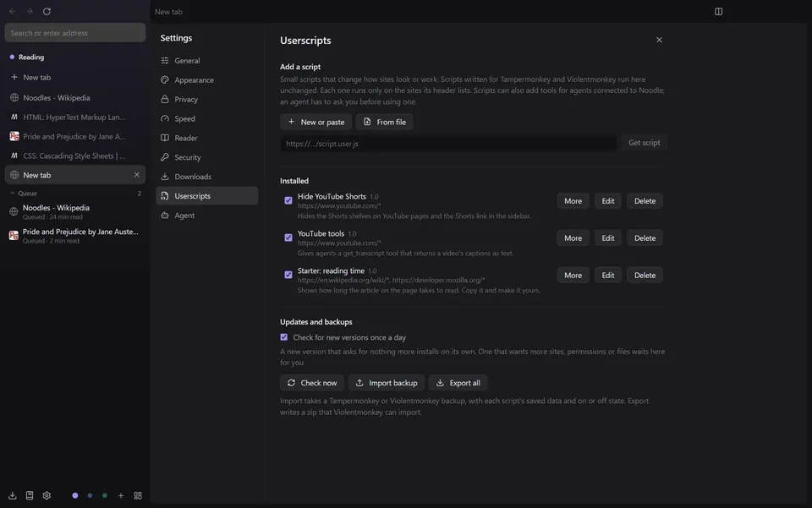Click the script URL input field

click(448, 144)
